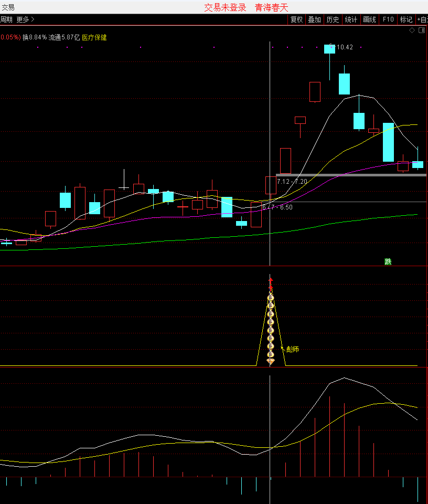Click the gray 7.12-7.20 gap bar
428x504 pixels.
click(350, 174)
